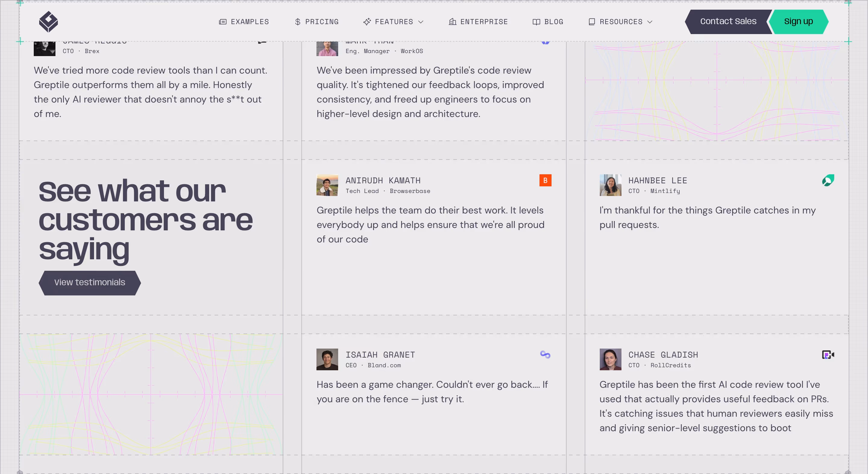This screenshot has height=474, width=868.
Task: Click the building icon beside Enterprise
Action: tap(452, 22)
